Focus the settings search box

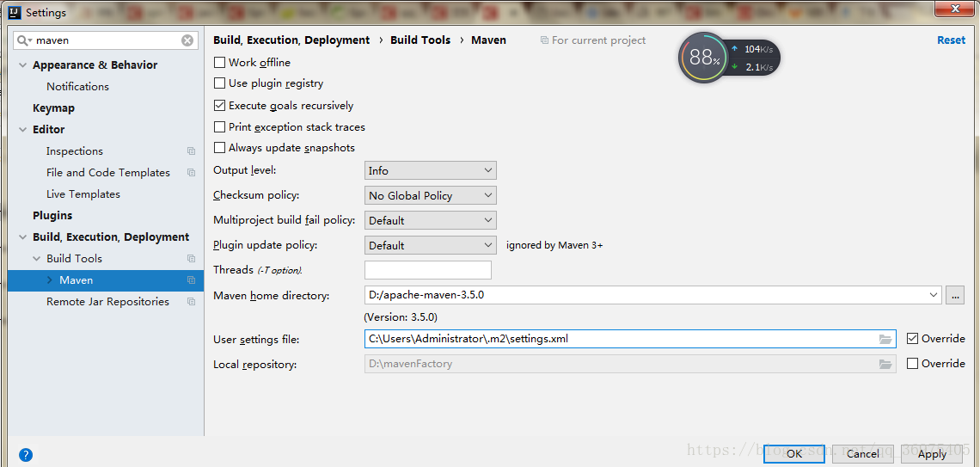[x=107, y=40]
